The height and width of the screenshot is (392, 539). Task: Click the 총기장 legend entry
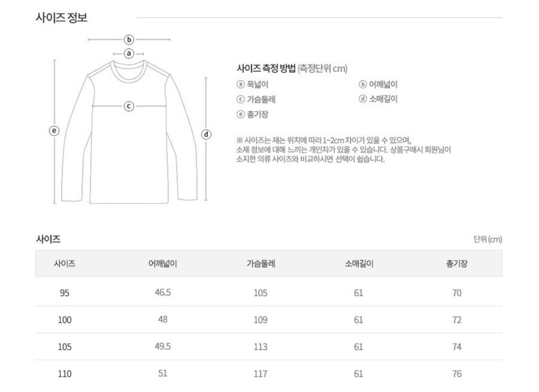coord(252,115)
